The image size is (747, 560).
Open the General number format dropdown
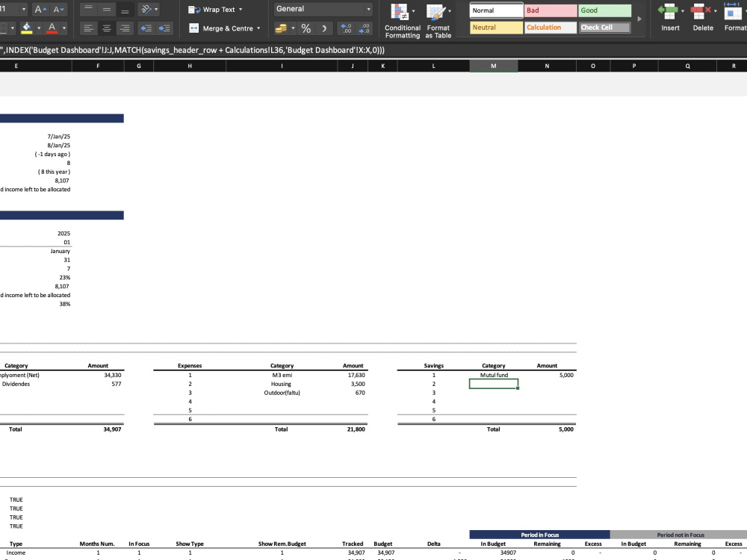369,8
